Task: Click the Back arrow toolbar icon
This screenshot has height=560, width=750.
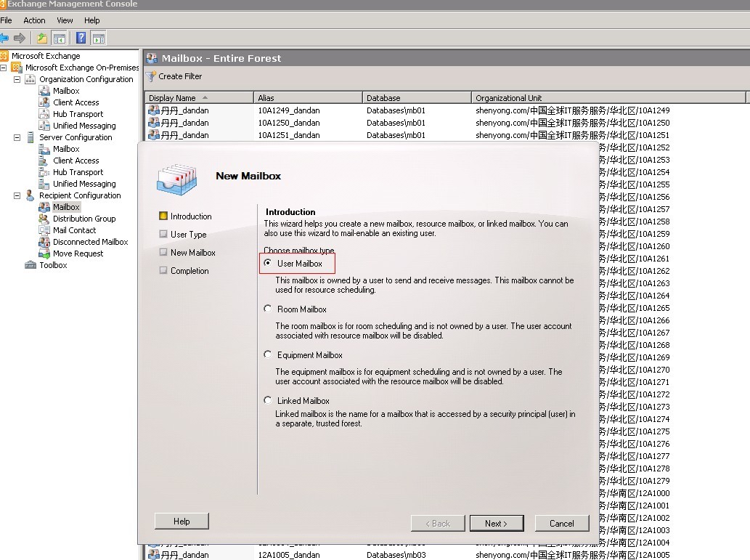Action: pyautogui.click(x=4, y=38)
